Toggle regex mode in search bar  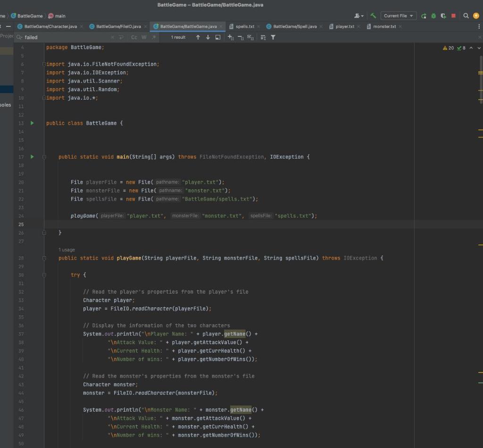point(153,37)
